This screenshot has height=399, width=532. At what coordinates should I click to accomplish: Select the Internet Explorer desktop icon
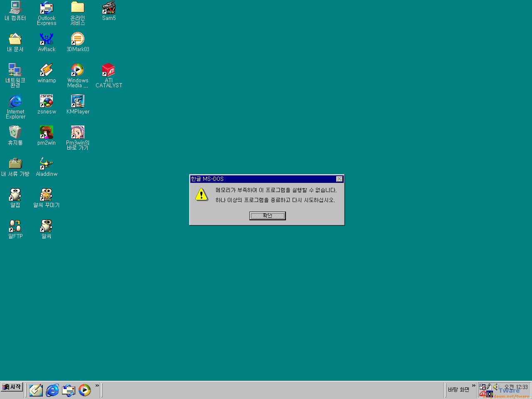click(15, 106)
